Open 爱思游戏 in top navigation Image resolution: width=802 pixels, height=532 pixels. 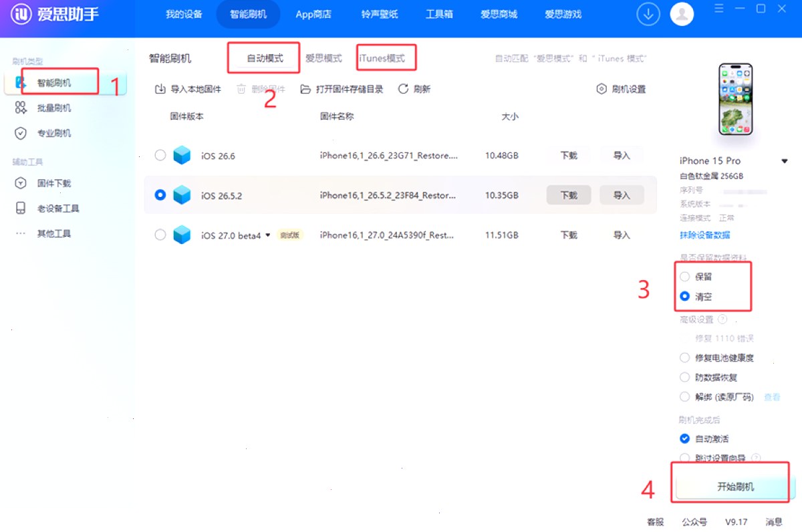pyautogui.click(x=563, y=14)
